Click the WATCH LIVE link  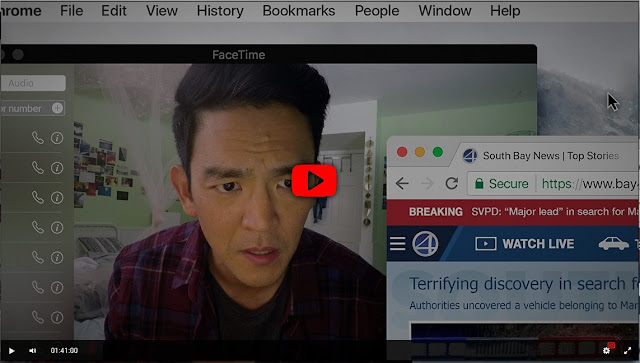tap(524, 244)
